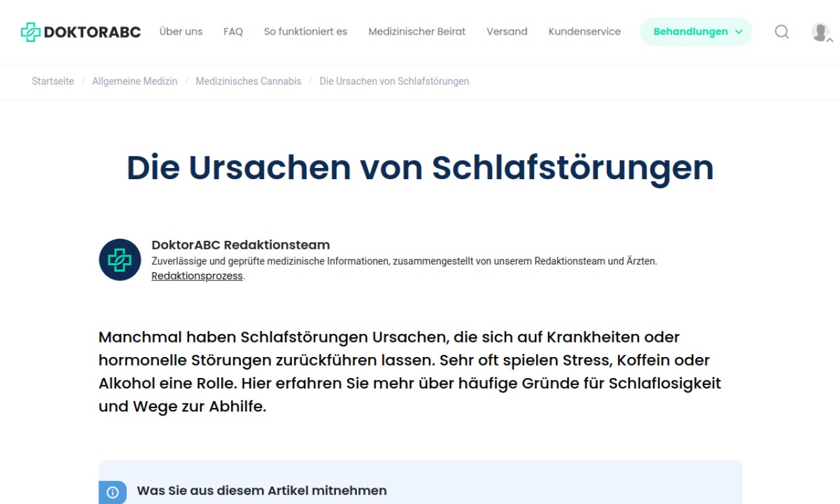Open the user account avatar menu
This screenshot has height=504, width=840.
tap(820, 31)
